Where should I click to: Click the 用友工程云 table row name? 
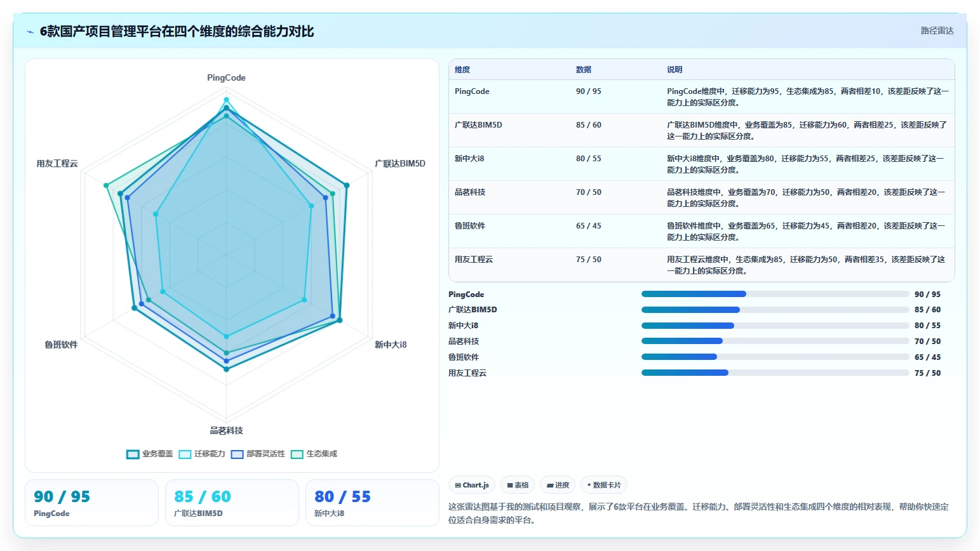[x=474, y=260]
